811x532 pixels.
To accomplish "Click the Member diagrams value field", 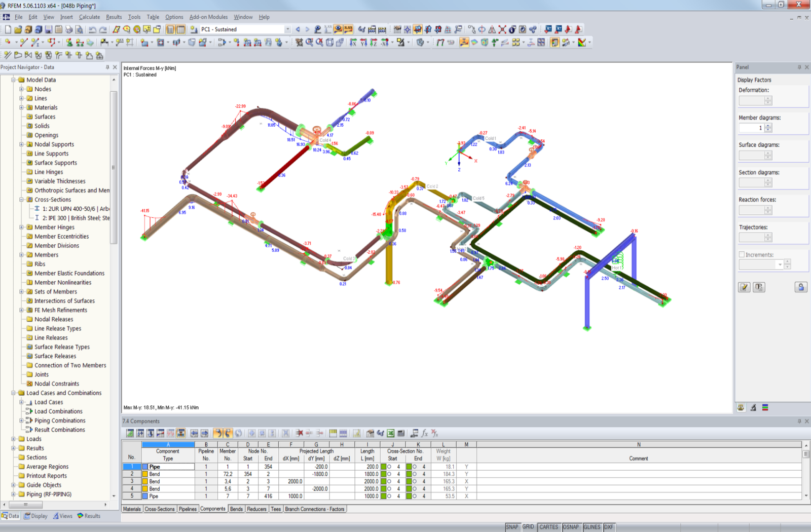I will tap(751, 128).
